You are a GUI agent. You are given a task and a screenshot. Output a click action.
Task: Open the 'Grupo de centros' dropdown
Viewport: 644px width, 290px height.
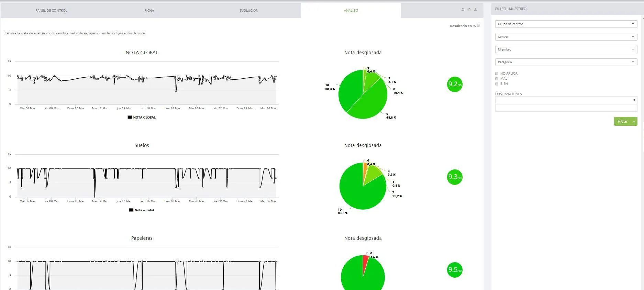[566, 24]
